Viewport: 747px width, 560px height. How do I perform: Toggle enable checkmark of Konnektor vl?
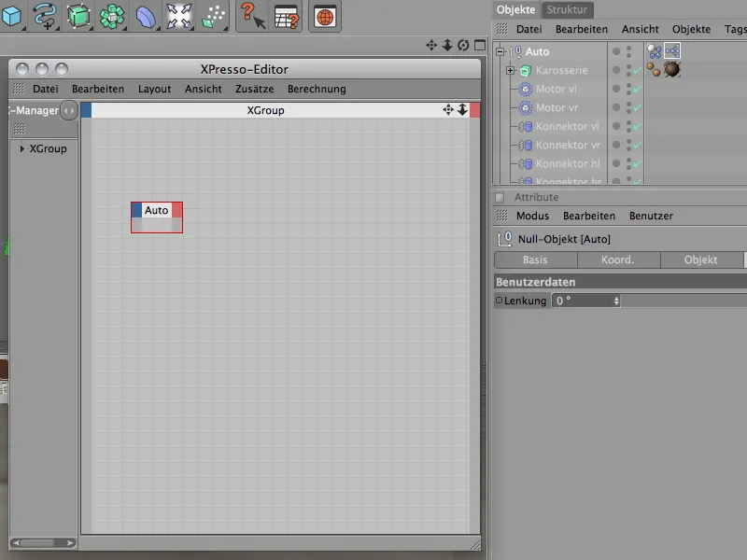638,126
